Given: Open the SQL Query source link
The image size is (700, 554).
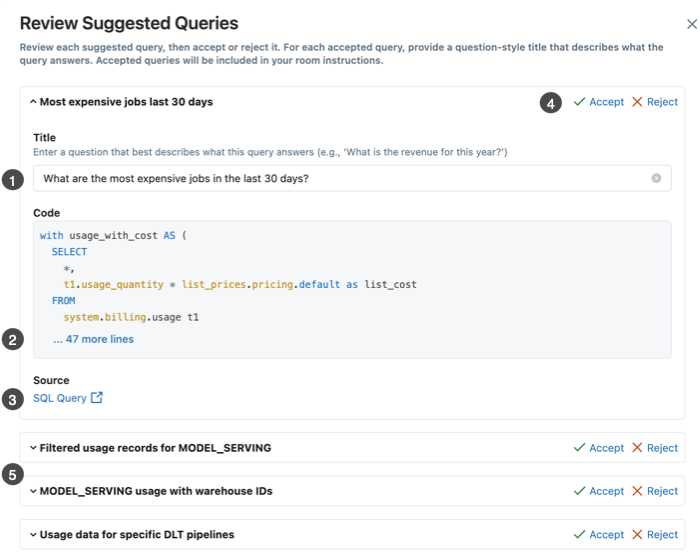Looking at the screenshot, I should coord(60,398).
